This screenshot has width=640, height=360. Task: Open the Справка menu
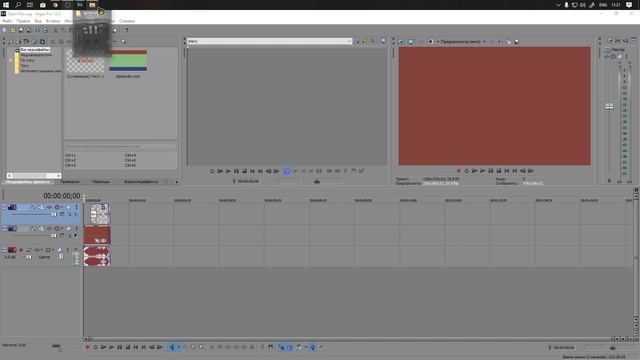click(127, 21)
